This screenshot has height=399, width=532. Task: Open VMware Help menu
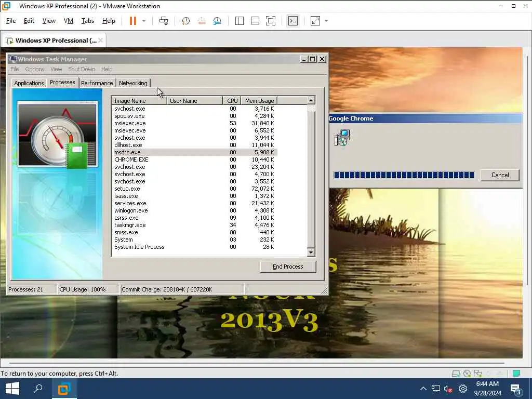[109, 21]
